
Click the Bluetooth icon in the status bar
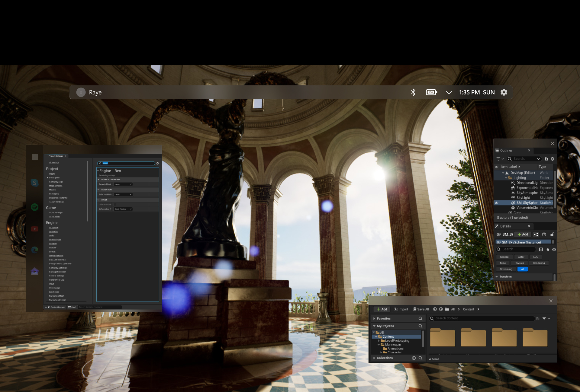pos(413,92)
